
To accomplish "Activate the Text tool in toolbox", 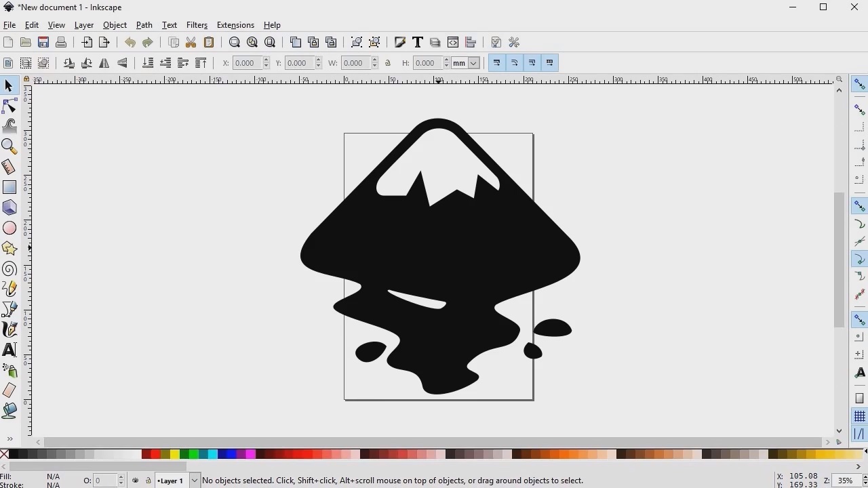I will tap(9, 350).
